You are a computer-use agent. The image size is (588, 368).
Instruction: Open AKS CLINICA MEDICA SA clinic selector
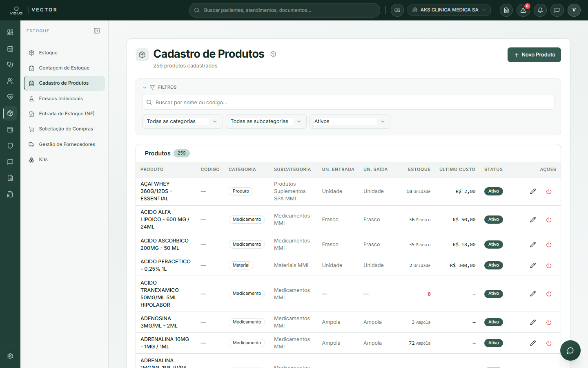pyautogui.click(x=449, y=10)
